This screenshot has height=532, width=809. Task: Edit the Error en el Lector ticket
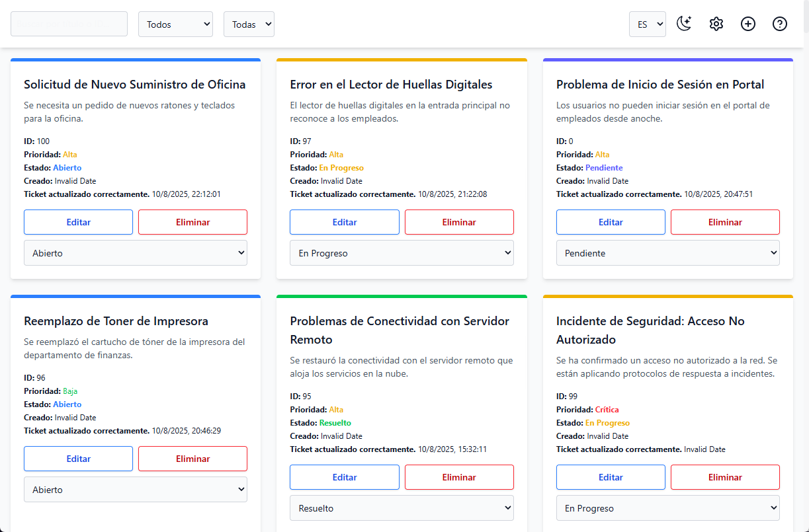coord(344,222)
